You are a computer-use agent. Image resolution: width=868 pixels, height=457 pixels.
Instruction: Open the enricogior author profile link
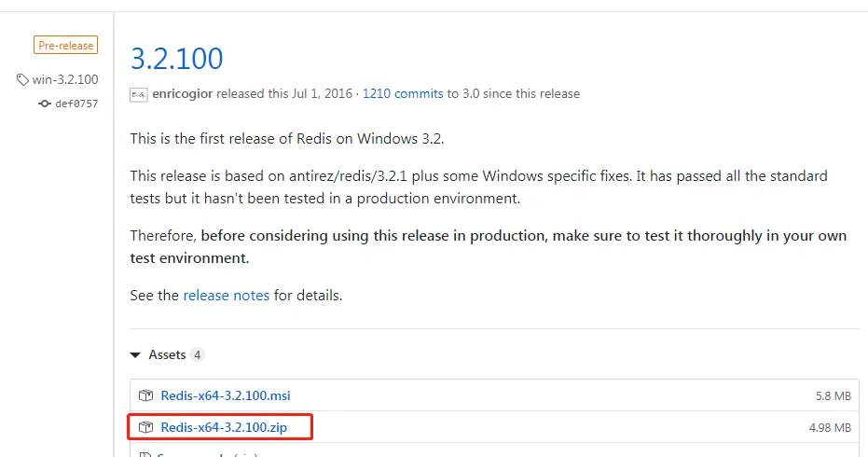click(x=183, y=93)
